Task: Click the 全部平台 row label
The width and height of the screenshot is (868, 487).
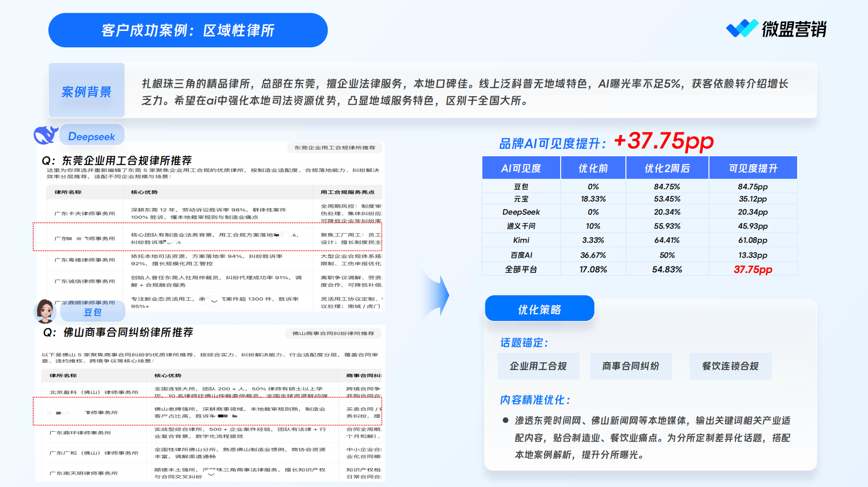Action: coord(521,269)
